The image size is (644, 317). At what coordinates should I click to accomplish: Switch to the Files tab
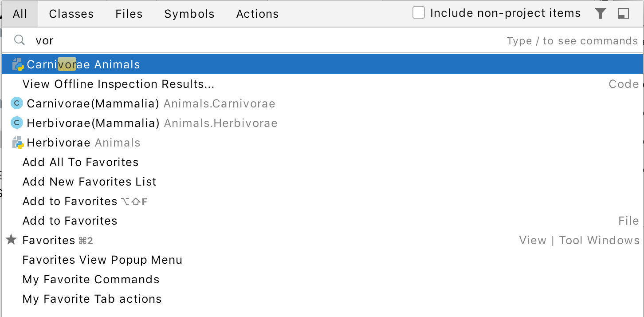(129, 14)
